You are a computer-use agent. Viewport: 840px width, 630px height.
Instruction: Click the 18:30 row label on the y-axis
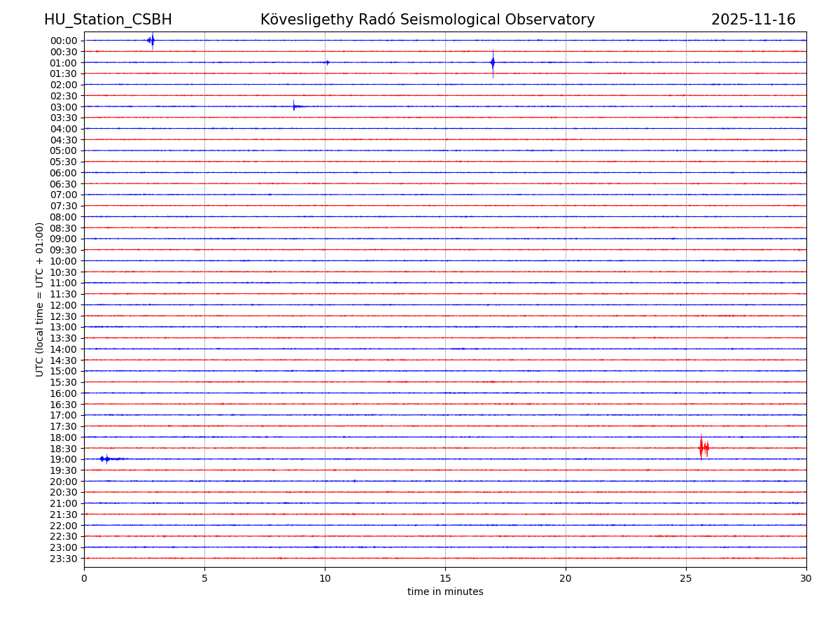[64, 449]
